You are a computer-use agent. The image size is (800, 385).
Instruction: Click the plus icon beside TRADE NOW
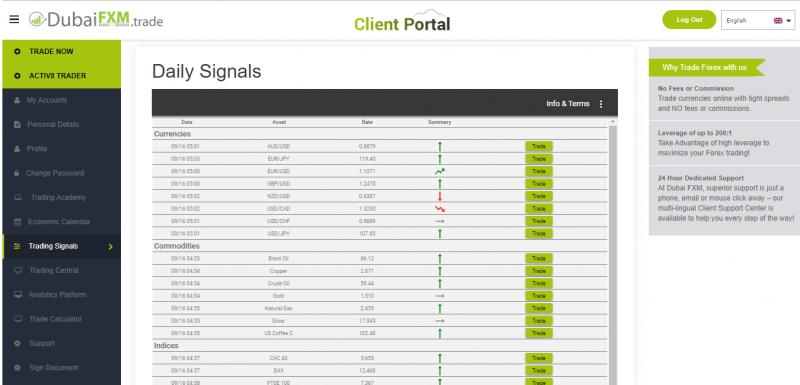[x=17, y=52]
